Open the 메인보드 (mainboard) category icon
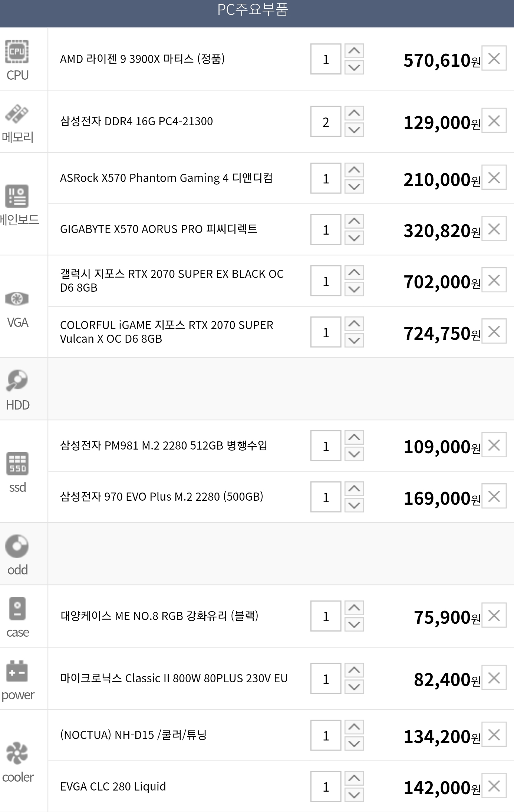514x812 pixels. coord(17,196)
